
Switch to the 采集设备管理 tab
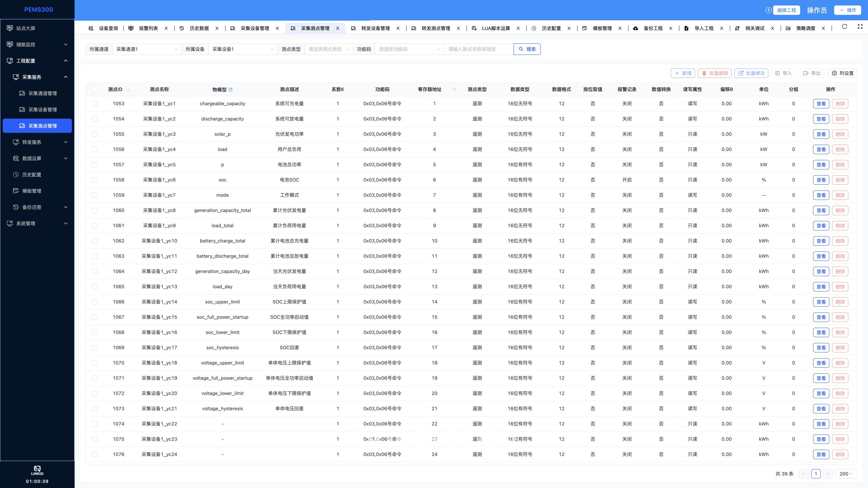tap(255, 28)
